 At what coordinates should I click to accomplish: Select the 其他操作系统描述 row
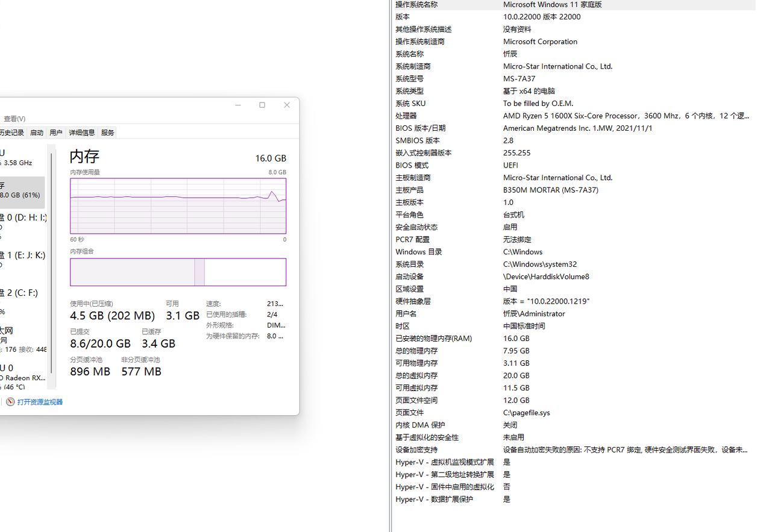click(574, 30)
